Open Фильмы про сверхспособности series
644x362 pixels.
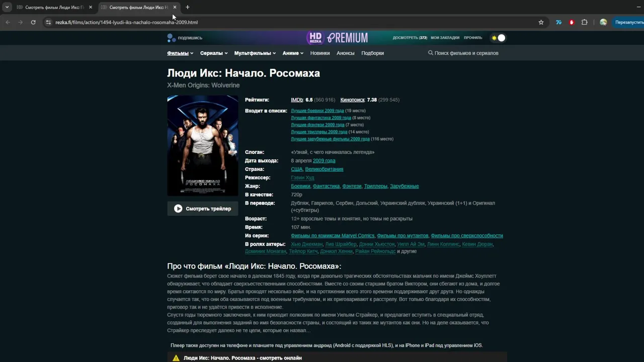[x=467, y=236]
